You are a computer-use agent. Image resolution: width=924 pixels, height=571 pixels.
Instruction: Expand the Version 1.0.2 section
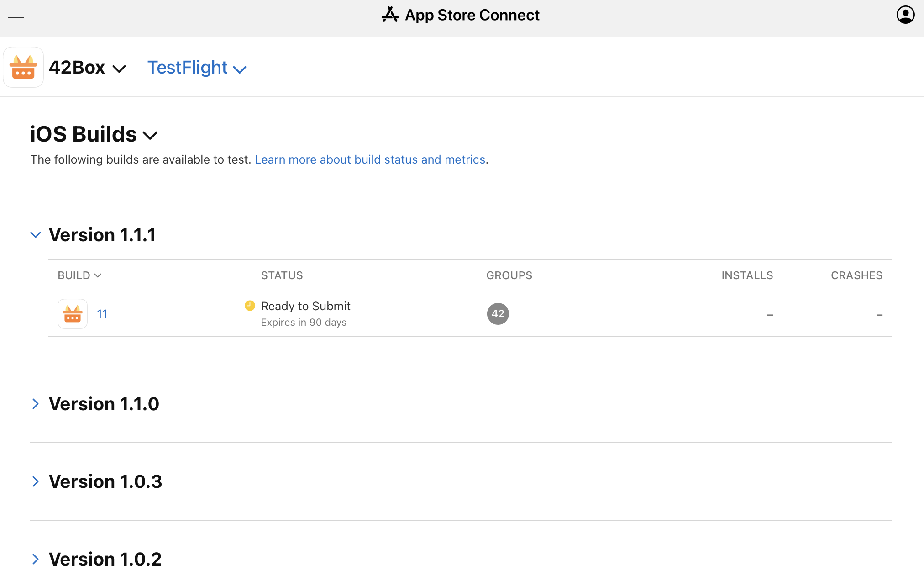coord(36,559)
